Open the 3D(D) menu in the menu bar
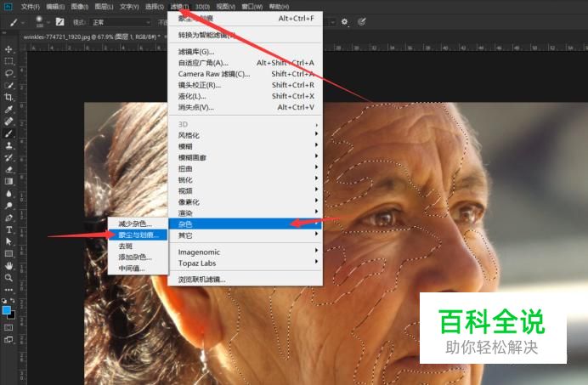Image resolution: width=588 pixels, height=385 pixels. [202, 7]
